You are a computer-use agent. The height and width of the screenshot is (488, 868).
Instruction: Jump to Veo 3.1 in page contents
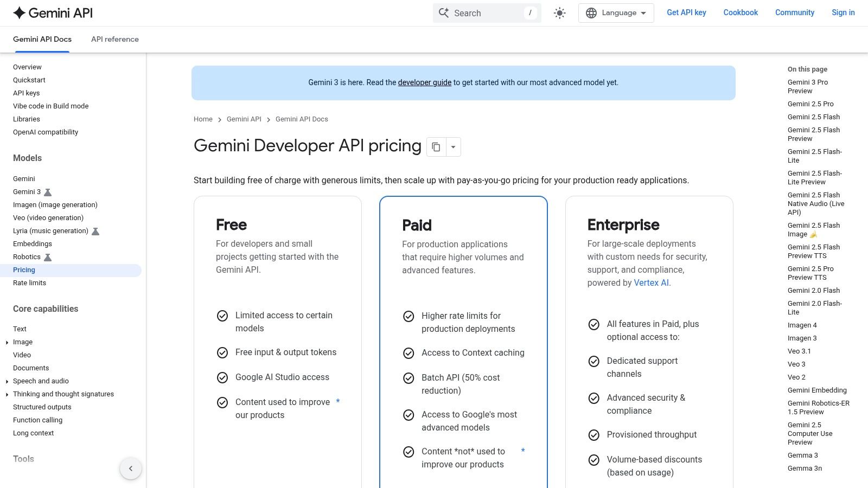point(799,351)
